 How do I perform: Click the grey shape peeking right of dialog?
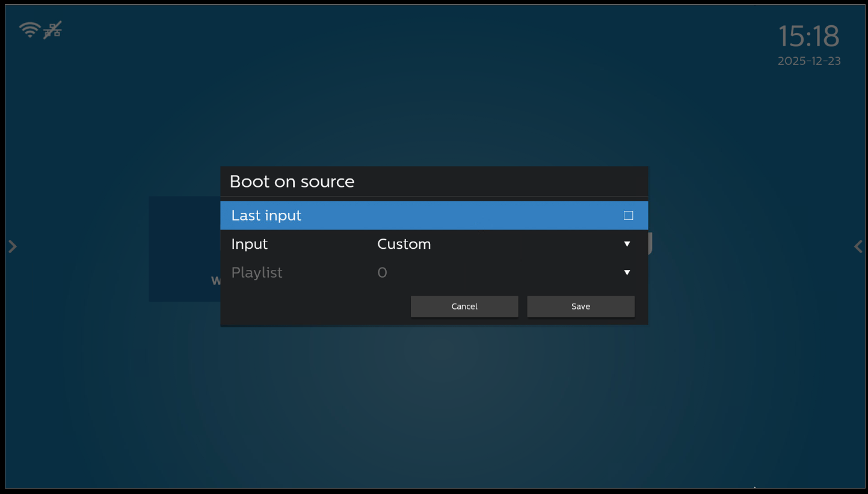[650, 244]
